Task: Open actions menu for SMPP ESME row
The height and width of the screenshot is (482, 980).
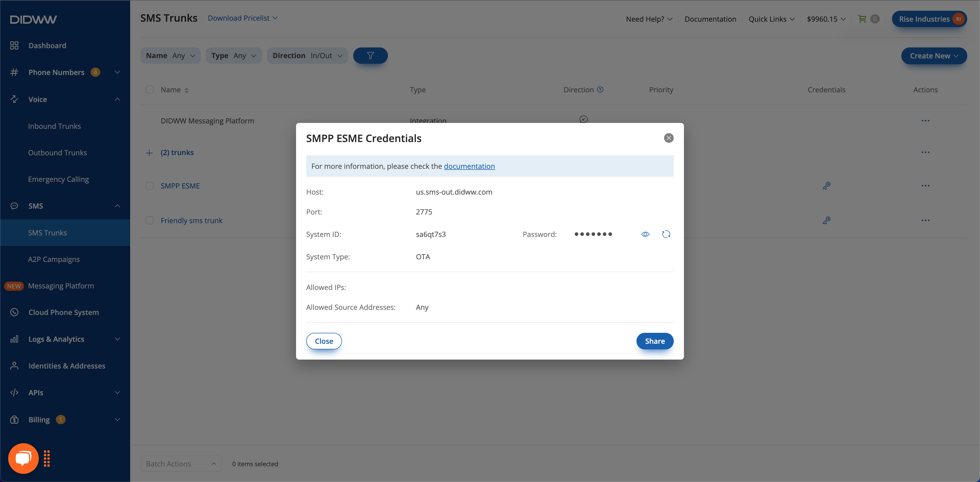Action: point(925,186)
